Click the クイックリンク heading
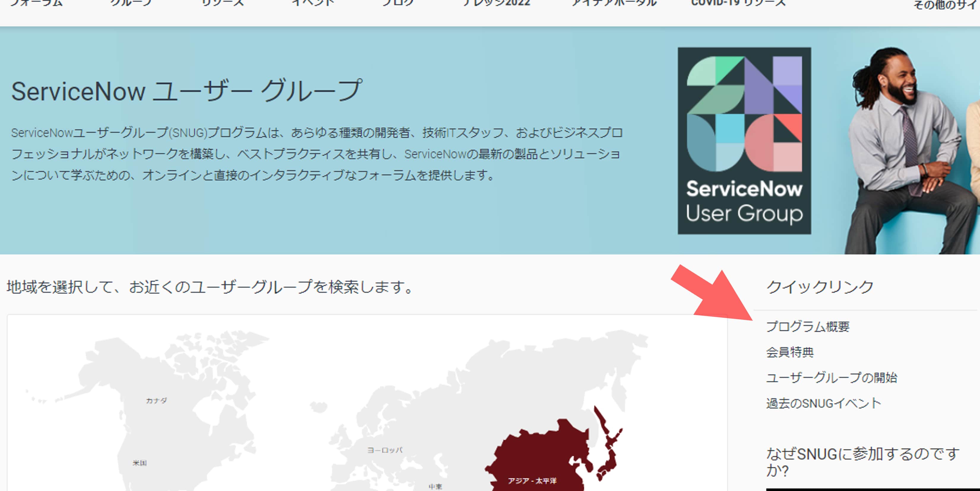This screenshot has height=491, width=980. [819, 287]
